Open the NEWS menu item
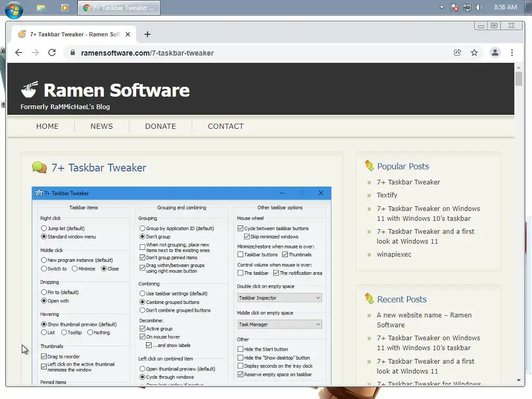The width and height of the screenshot is (532, 399). tap(101, 126)
